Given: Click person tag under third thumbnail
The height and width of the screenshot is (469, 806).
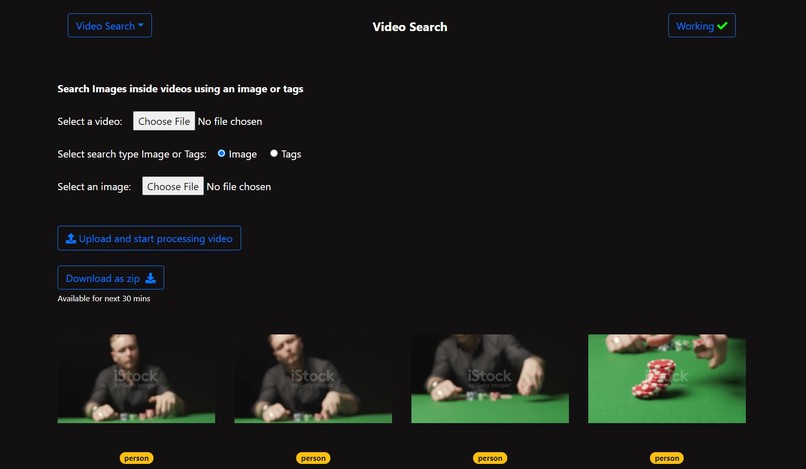Looking at the screenshot, I should tap(490, 458).
